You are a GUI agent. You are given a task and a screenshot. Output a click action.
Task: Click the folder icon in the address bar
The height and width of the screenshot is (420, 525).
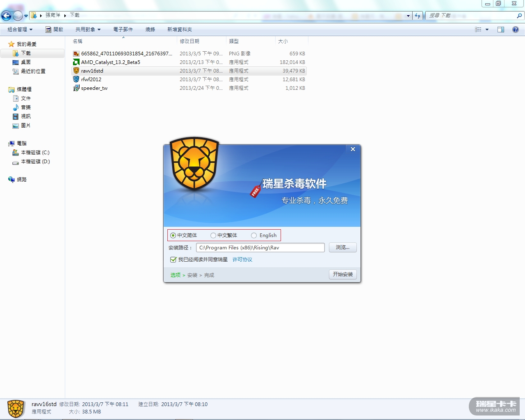[x=34, y=16]
